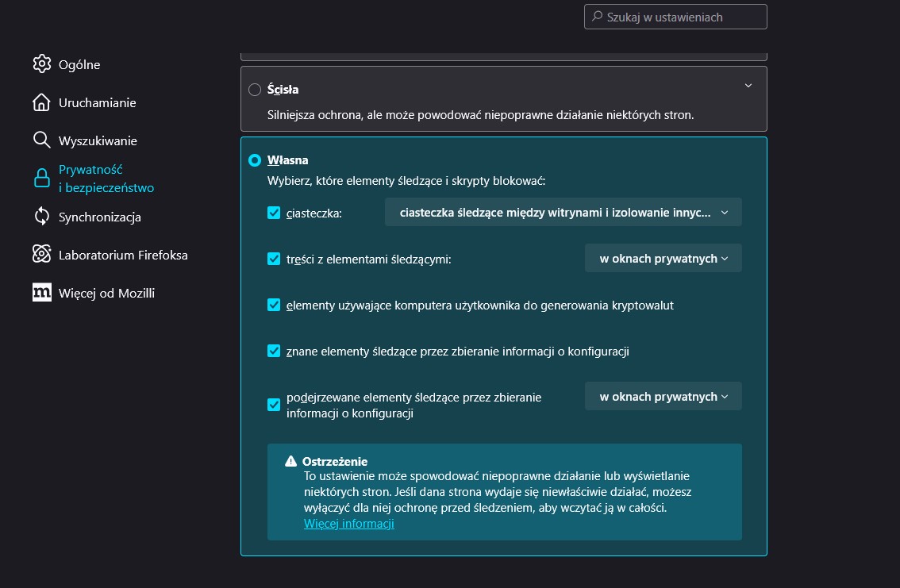Select the Ścisła radio button
Image resolution: width=900 pixels, height=588 pixels.
point(255,90)
